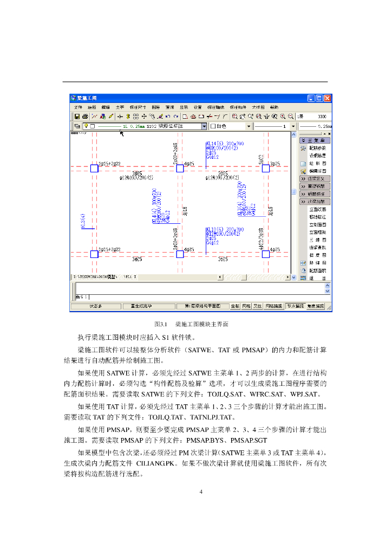Screen dimensions: 392x555
Task: Toggle 角度捕捉 snap in status bar
Action: [316, 306]
